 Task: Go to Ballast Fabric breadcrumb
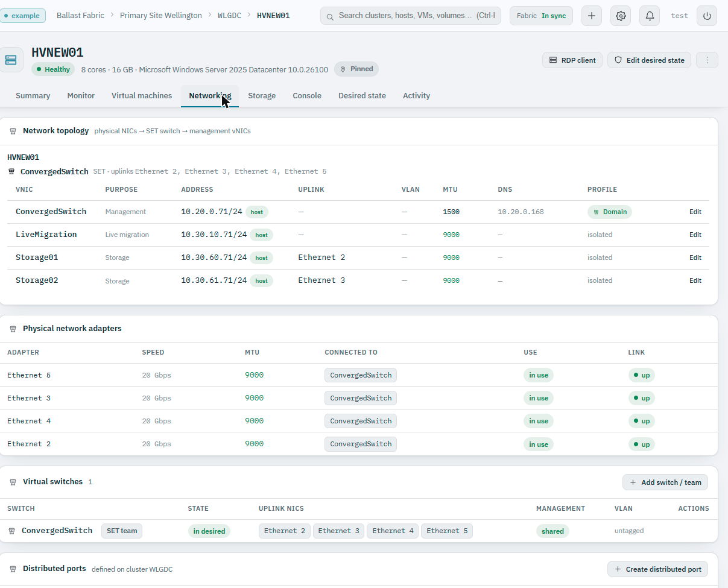click(80, 16)
